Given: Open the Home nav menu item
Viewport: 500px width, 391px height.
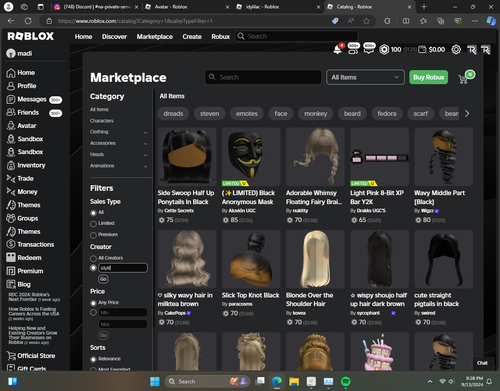Looking at the screenshot, I should pyautogui.click(x=83, y=37).
